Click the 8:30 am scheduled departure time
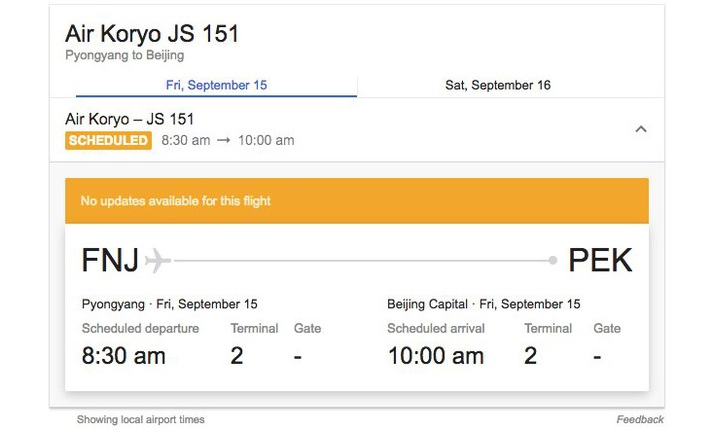Viewport: 721px width, 435px height. tap(123, 355)
